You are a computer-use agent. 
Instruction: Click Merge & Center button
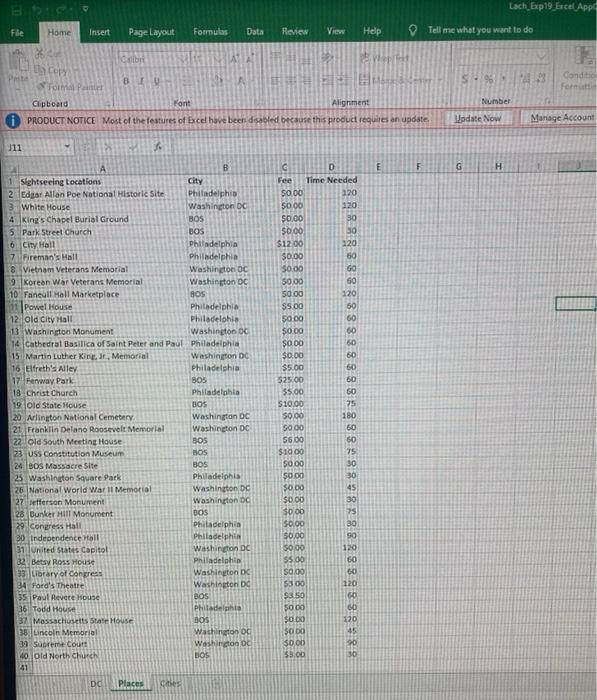click(395, 80)
